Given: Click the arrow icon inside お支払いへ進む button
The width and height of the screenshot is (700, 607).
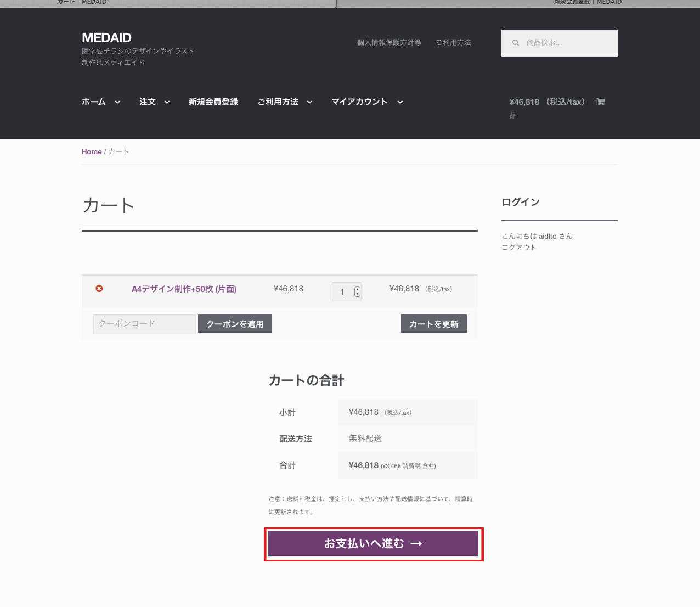Looking at the screenshot, I should [417, 543].
